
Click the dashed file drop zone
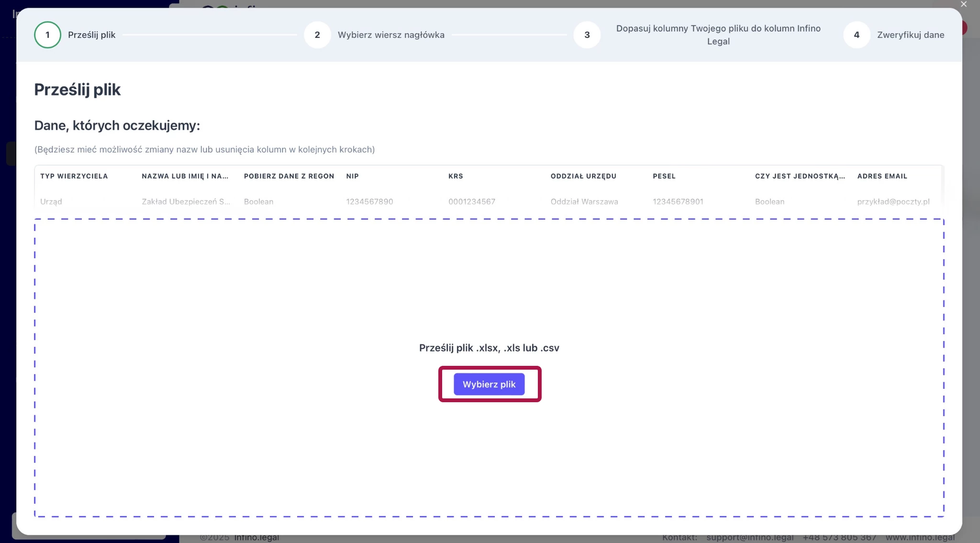point(489,287)
